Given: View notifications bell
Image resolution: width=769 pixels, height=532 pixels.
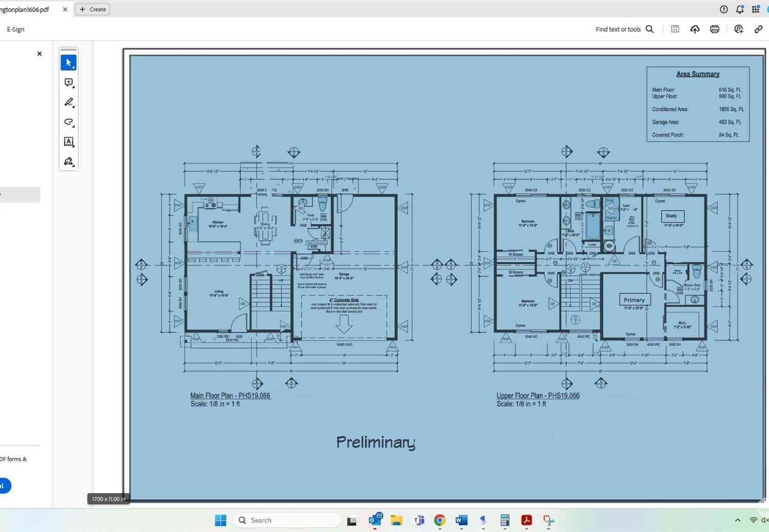Looking at the screenshot, I should tap(740, 9).
